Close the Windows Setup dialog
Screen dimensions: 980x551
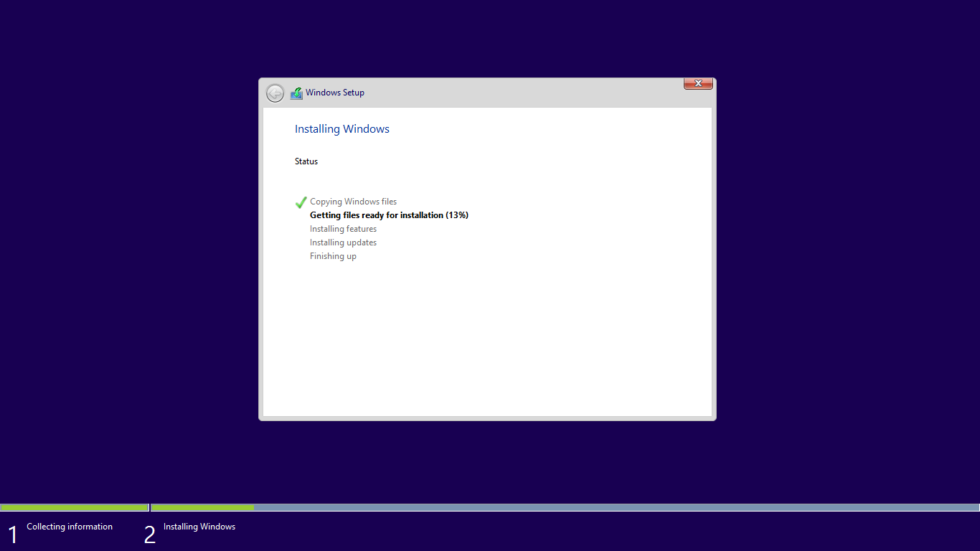[697, 83]
